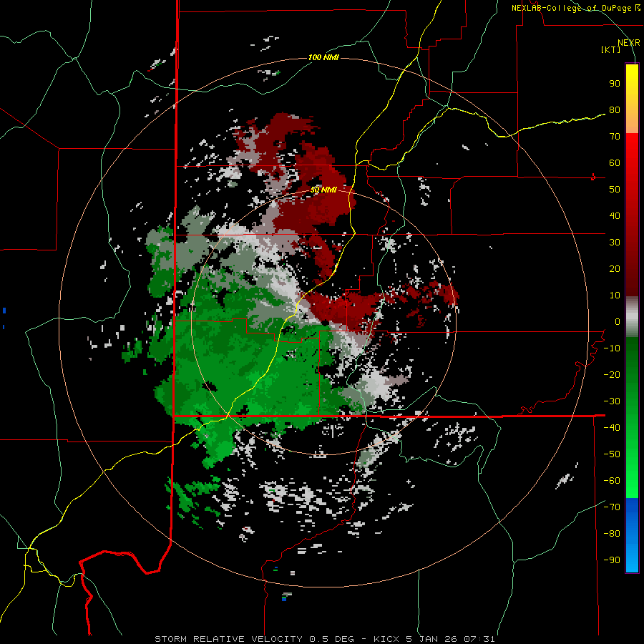Select the positive 40 scale value

coord(615,216)
